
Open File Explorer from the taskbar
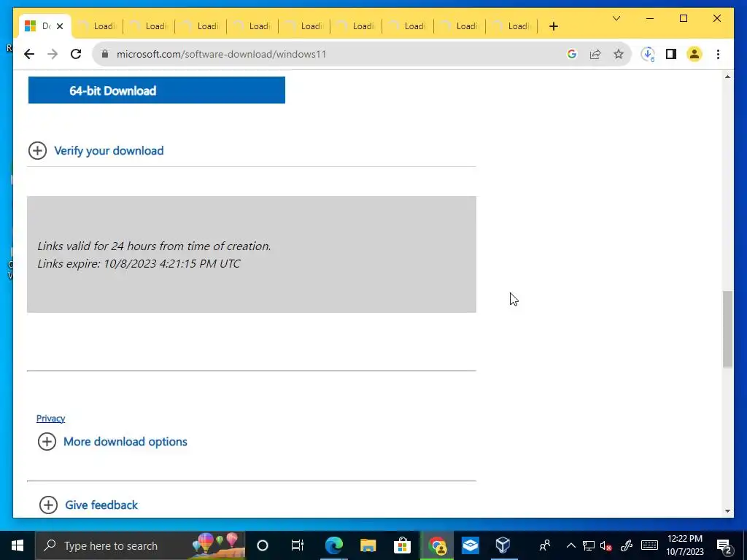coord(368,545)
